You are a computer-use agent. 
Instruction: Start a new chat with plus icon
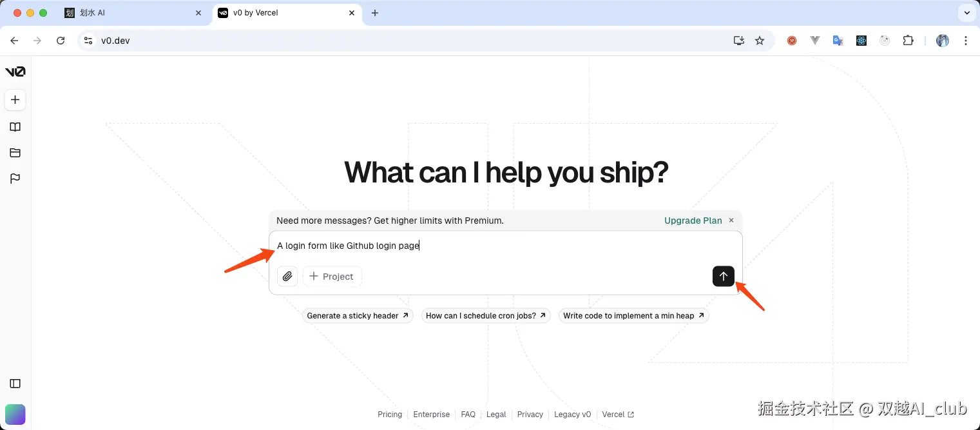tap(15, 100)
